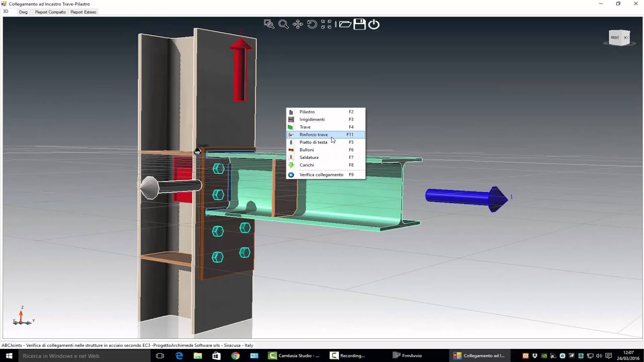Click the white horizontal load arrow
Viewport: 644px width, 362px height.
(170, 187)
